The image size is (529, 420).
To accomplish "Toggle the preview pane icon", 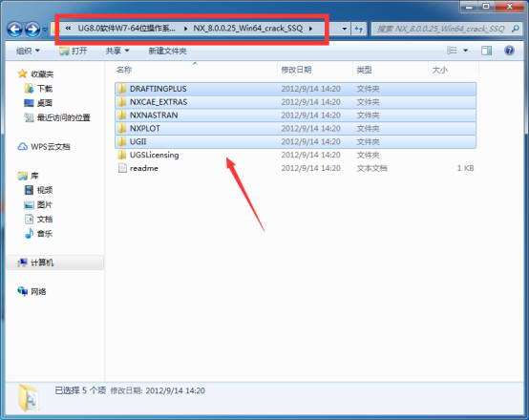I will 486,51.
